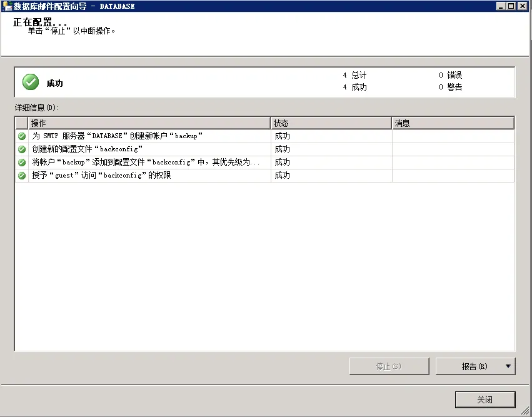Click the 正在配置 heading
Image resolution: width=532 pixels, height=417 pixels.
click(39, 22)
